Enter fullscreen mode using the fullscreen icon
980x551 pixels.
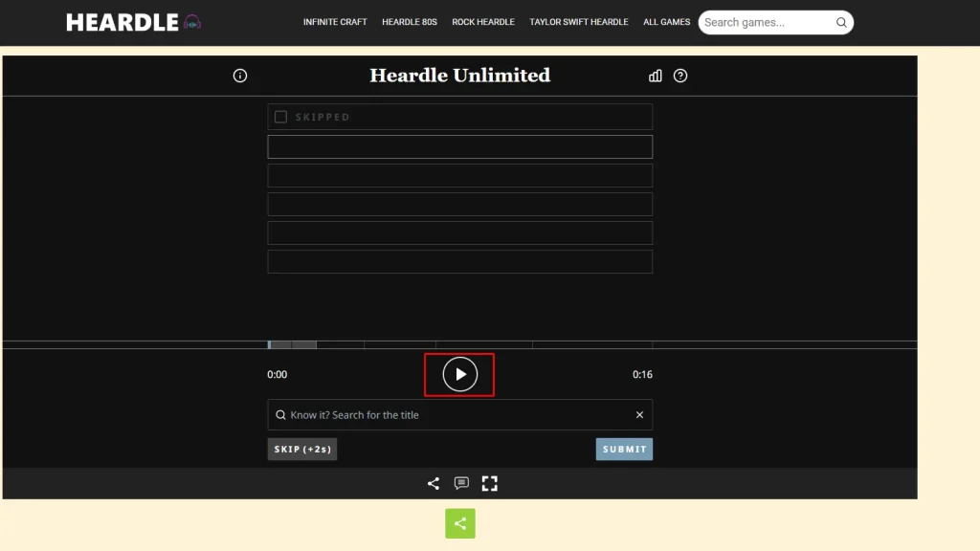[x=489, y=483]
